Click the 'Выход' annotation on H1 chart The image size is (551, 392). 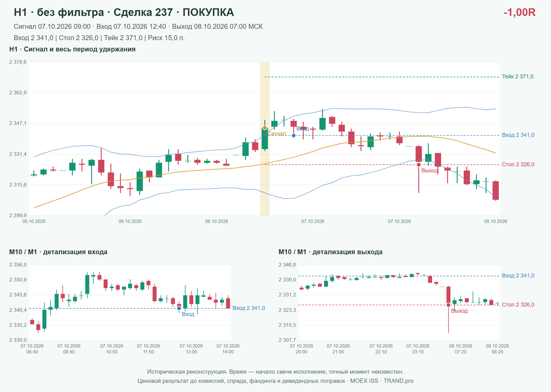click(430, 171)
